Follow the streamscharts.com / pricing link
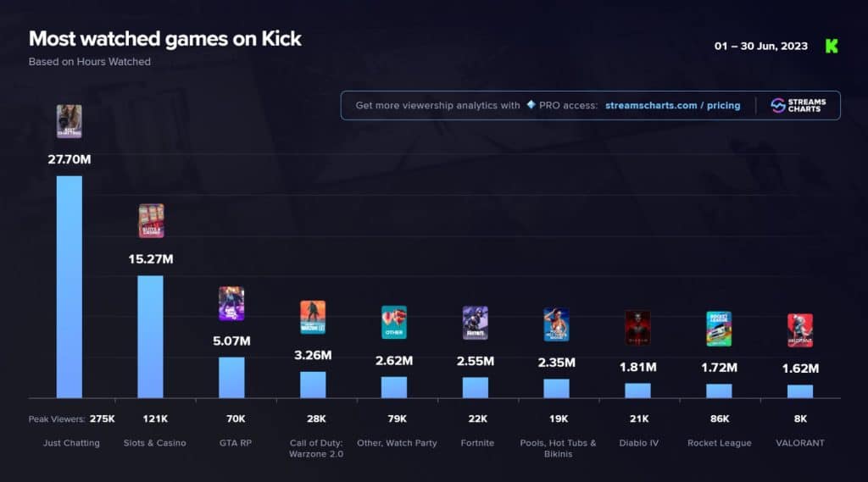The height and width of the screenshot is (482, 868). coord(672,105)
